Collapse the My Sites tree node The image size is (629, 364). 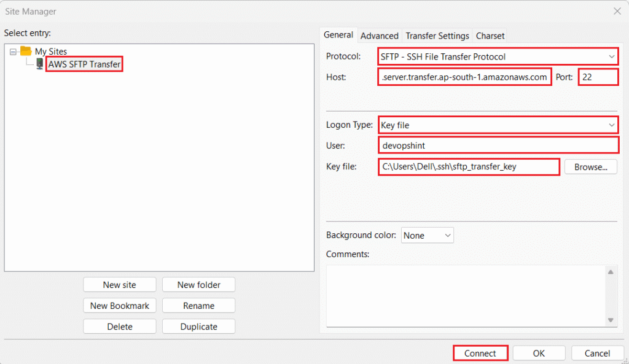click(13, 51)
